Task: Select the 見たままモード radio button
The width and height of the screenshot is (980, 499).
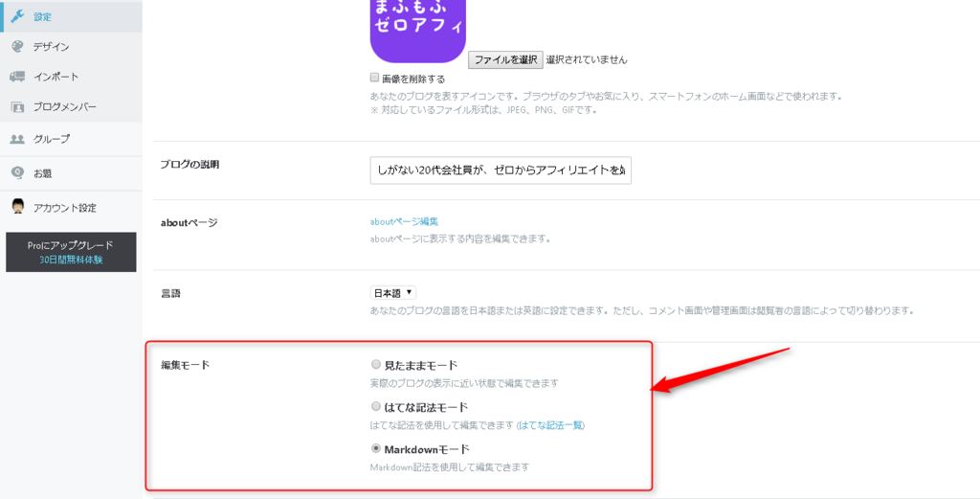Action: click(x=375, y=364)
